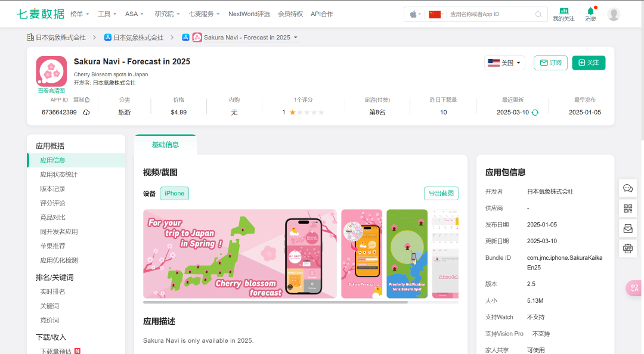Open the Sakura Forecast phone screenshot
Screen dimensions: 644x354
click(x=362, y=254)
